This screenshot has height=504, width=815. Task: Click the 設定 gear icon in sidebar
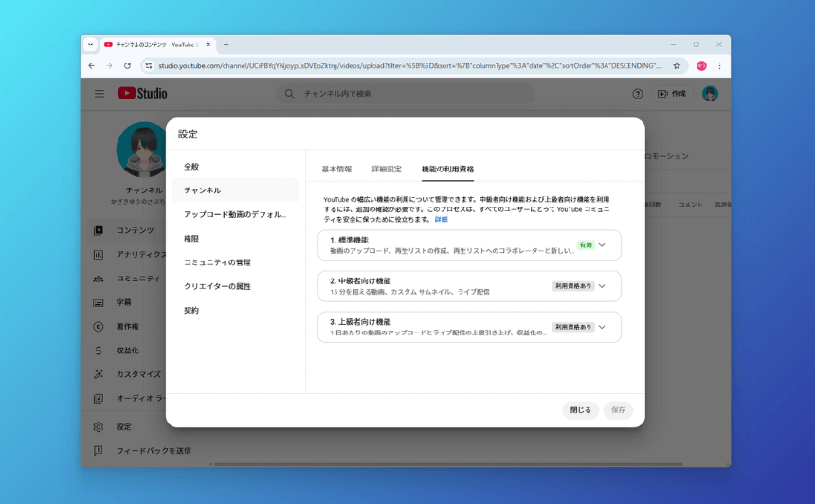point(99,426)
